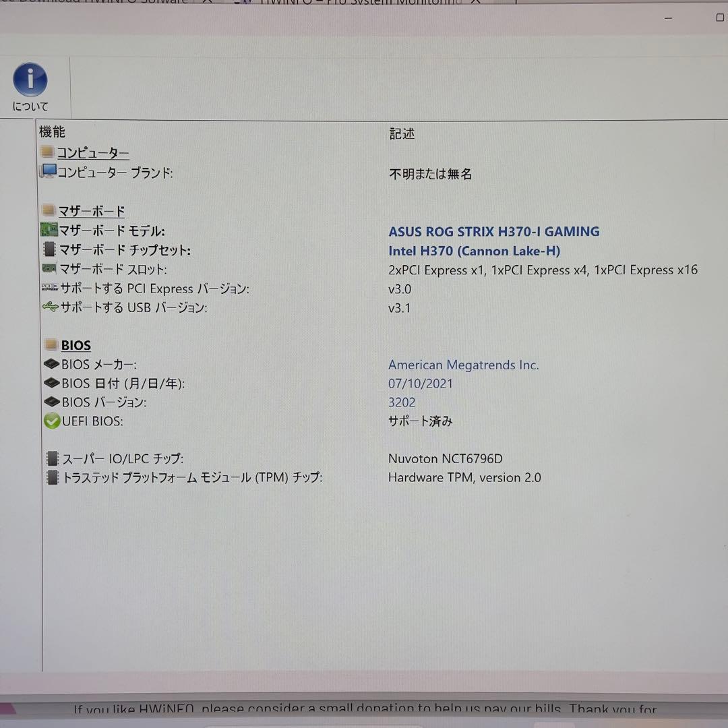This screenshot has height=728, width=728.
Task: Select the コンピューター section heading
Action: (x=93, y=152)
